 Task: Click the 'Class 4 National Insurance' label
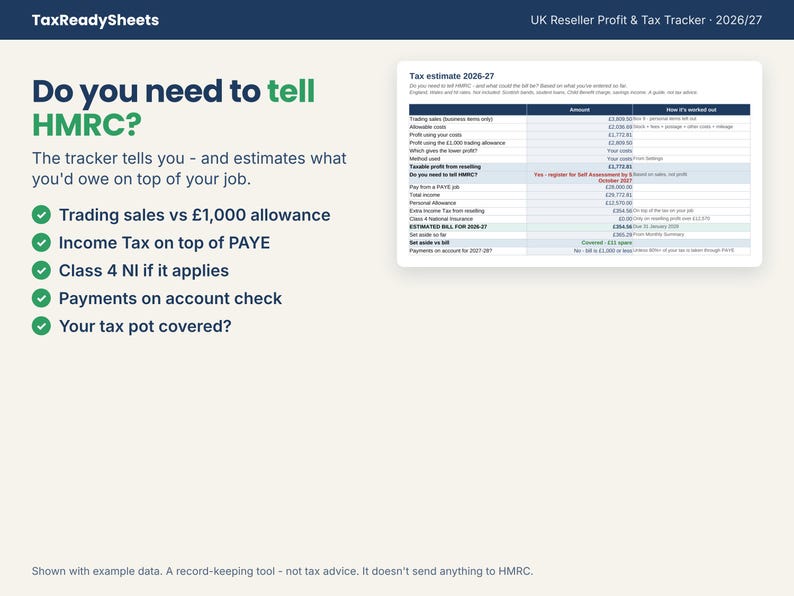pyautogui.click(x=441, y=219)
